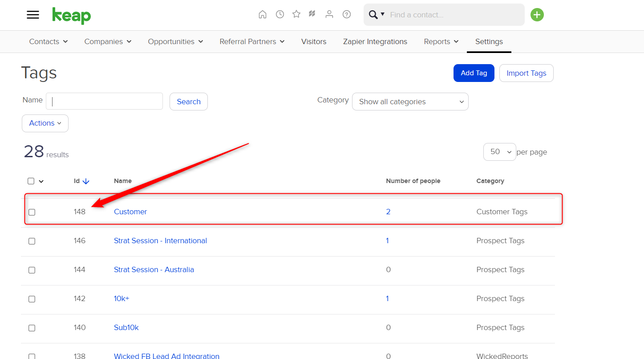This screenshot has width=644, height=359.
Task: Open Wicked FB Lead Ad Integration tag
Action: [x=166, y=355]
